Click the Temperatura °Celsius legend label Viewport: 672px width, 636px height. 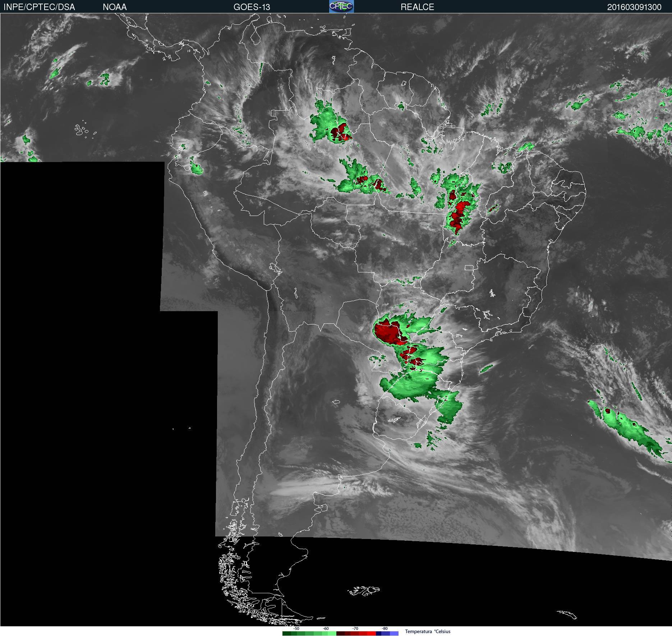pyautogui.click(x=428, y=631)
